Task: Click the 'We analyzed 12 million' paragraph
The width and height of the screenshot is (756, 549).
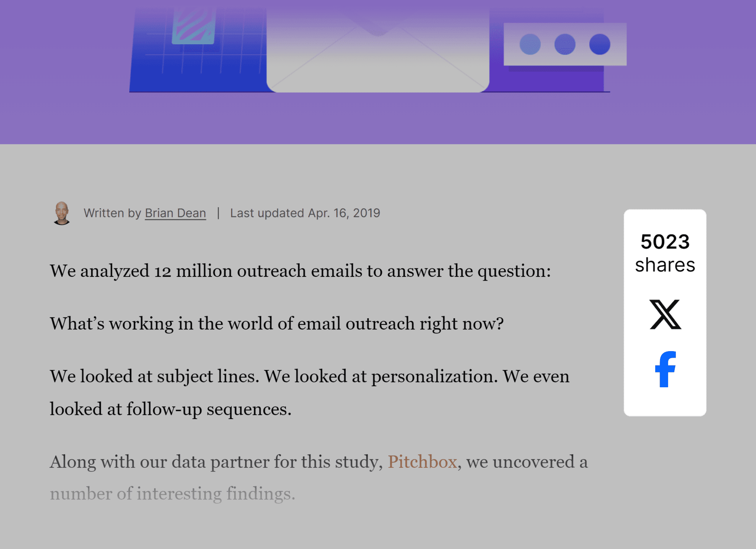Action: (300, 271)
